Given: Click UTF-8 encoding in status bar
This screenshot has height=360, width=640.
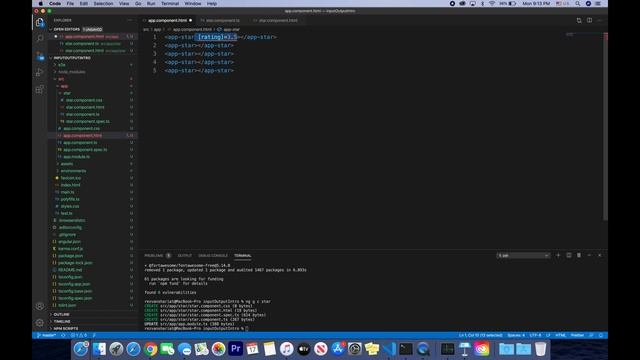Looking at the screenshot, I should [x=535, y=336].
